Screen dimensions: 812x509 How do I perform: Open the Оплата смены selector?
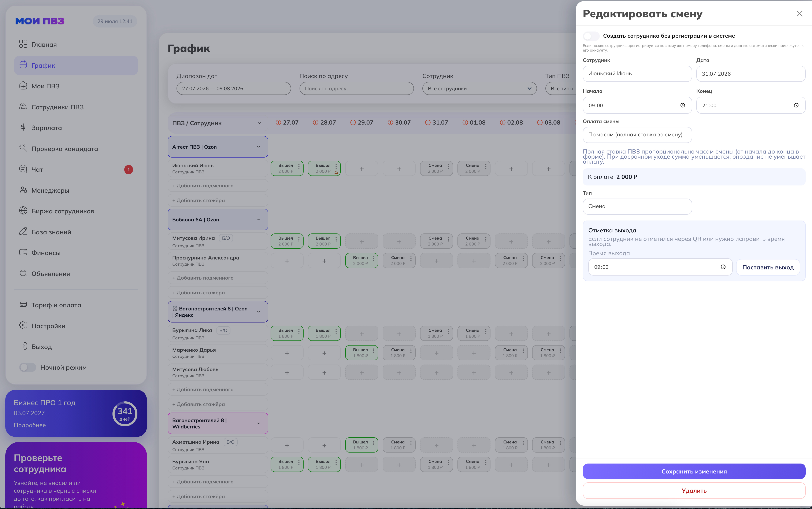637,135
